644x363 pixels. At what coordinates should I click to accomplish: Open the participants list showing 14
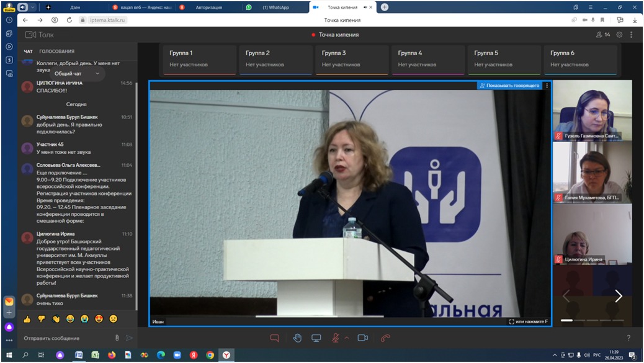point(602,35)
